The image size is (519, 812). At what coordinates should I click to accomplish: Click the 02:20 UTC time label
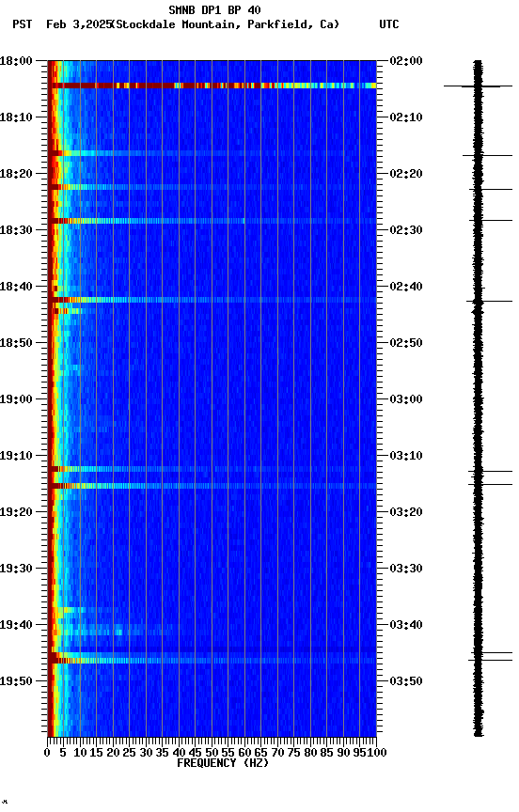[x=406, y=174]
